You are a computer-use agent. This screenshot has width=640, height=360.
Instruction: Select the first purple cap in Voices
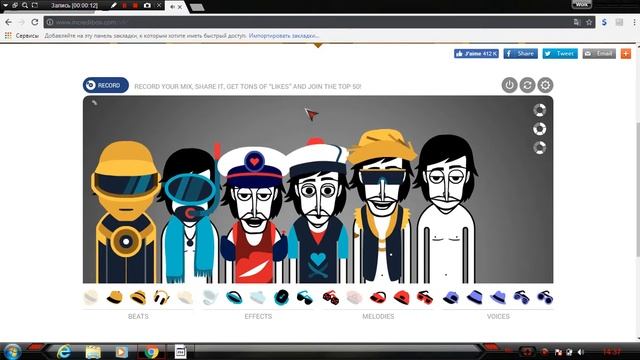point(451,298)
